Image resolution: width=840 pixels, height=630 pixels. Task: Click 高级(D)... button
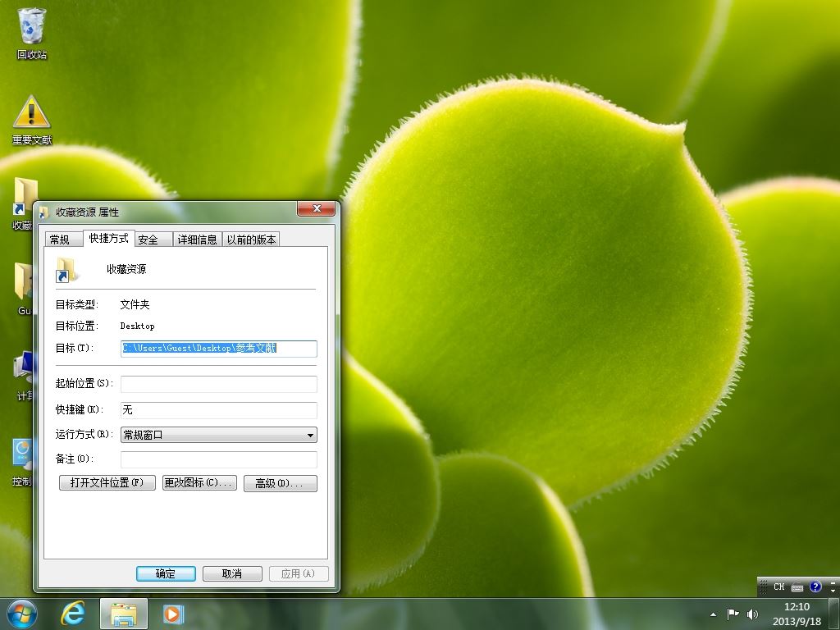[x=281, y=483]
